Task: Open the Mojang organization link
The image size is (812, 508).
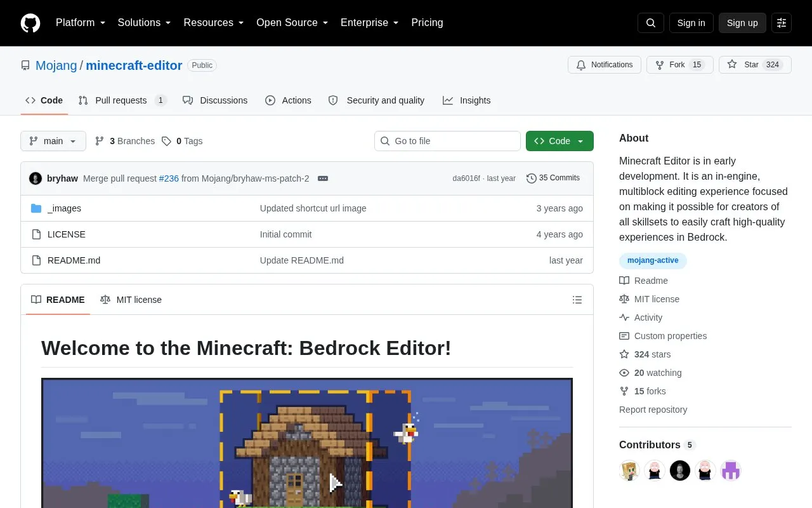Action: tap(56, 65)
